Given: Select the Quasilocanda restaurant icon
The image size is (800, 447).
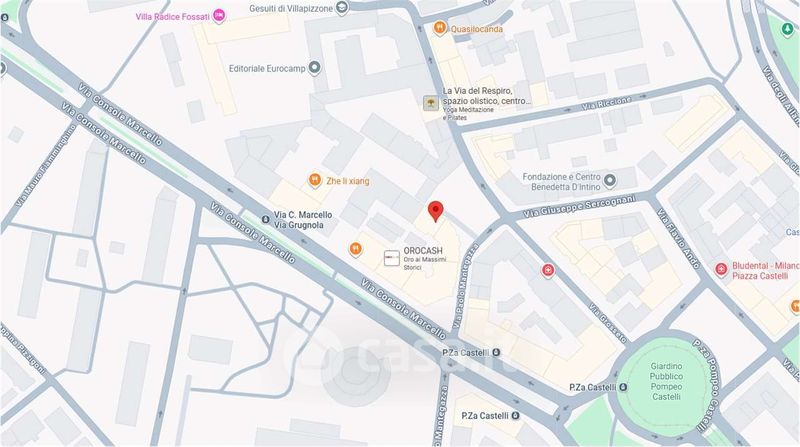Looking at the screenshot, I should click(x=440, y=28).
